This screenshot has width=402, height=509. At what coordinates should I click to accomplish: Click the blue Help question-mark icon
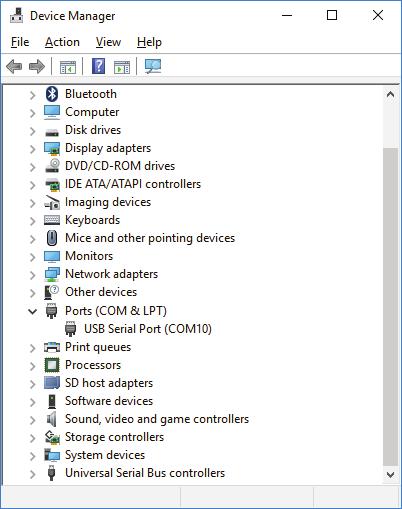pyautogui.click(x=98, y=66)
